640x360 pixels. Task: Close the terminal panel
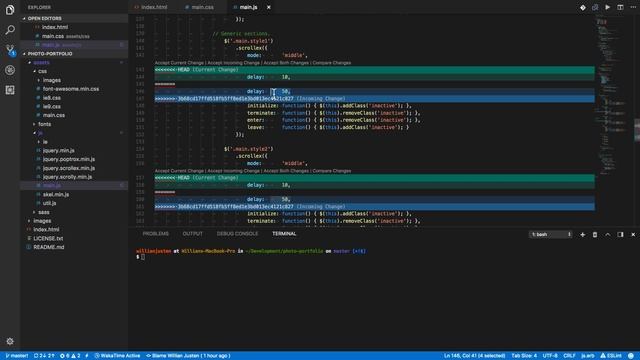pyautogui.click(x=633, y=235)
